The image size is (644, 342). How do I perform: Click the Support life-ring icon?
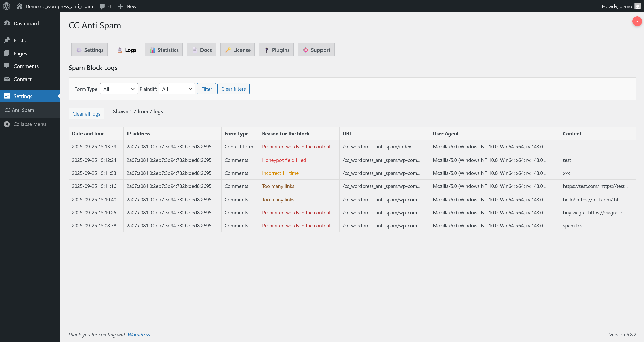click(x=306, y=50)
